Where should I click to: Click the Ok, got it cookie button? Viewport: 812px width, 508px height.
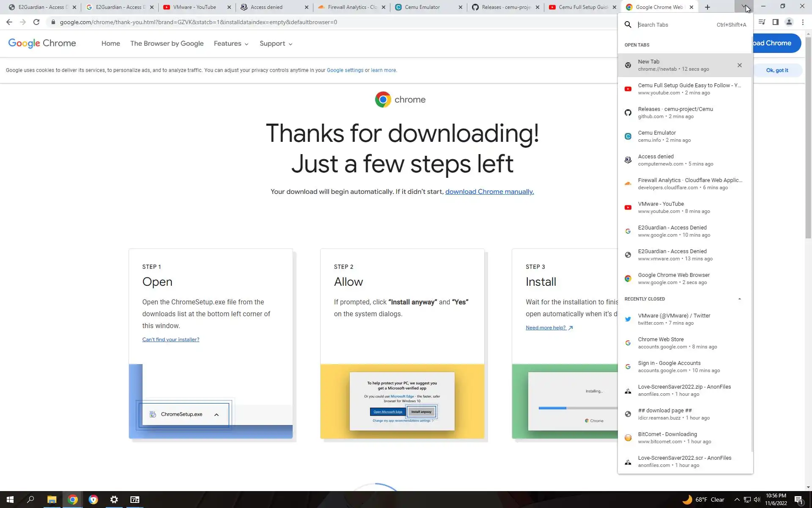777,70
